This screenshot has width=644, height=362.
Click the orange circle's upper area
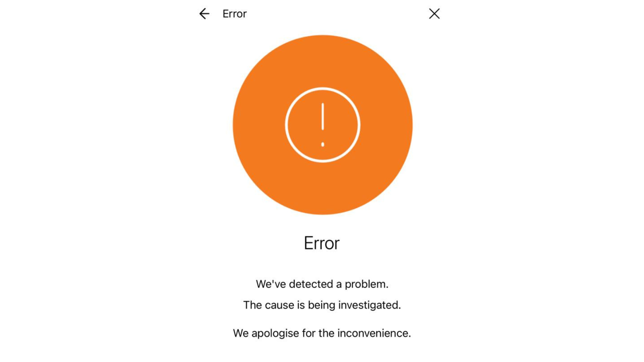pyautogui.click(x=322, y=60)
